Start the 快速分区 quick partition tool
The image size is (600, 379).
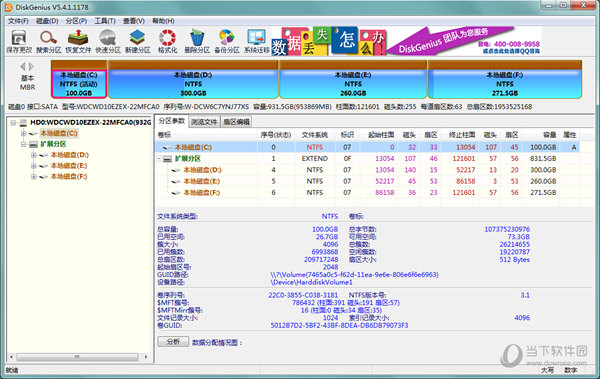108,41
